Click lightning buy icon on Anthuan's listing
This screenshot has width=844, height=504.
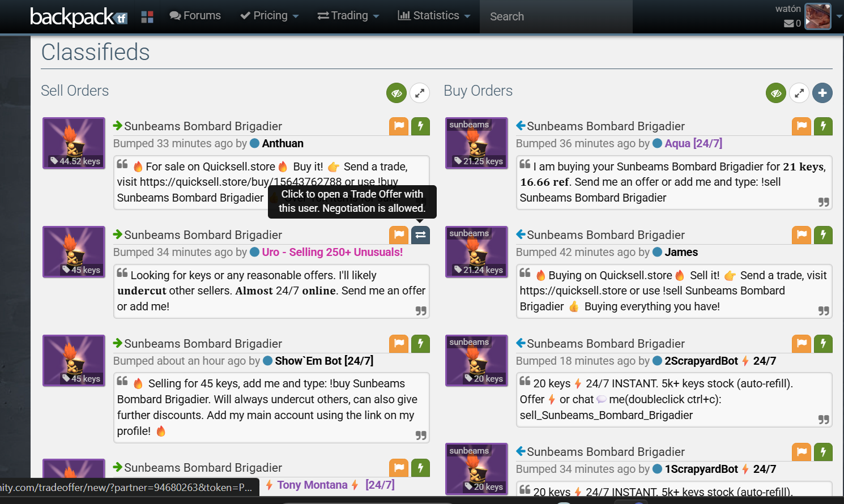[420, 126]
